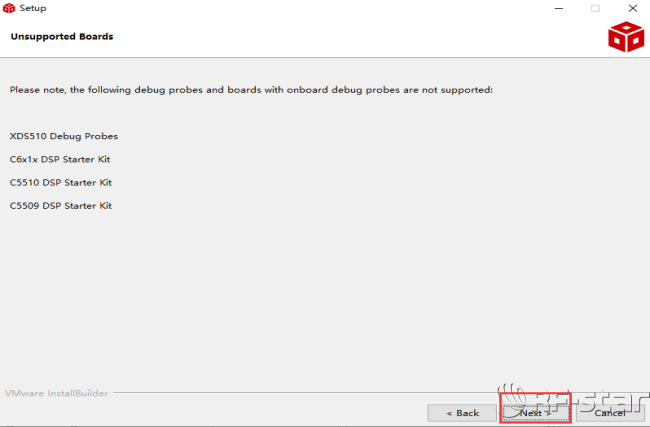Click the white header banner area
The height and width of the screenshot is (427, 650).
point(350,38)
